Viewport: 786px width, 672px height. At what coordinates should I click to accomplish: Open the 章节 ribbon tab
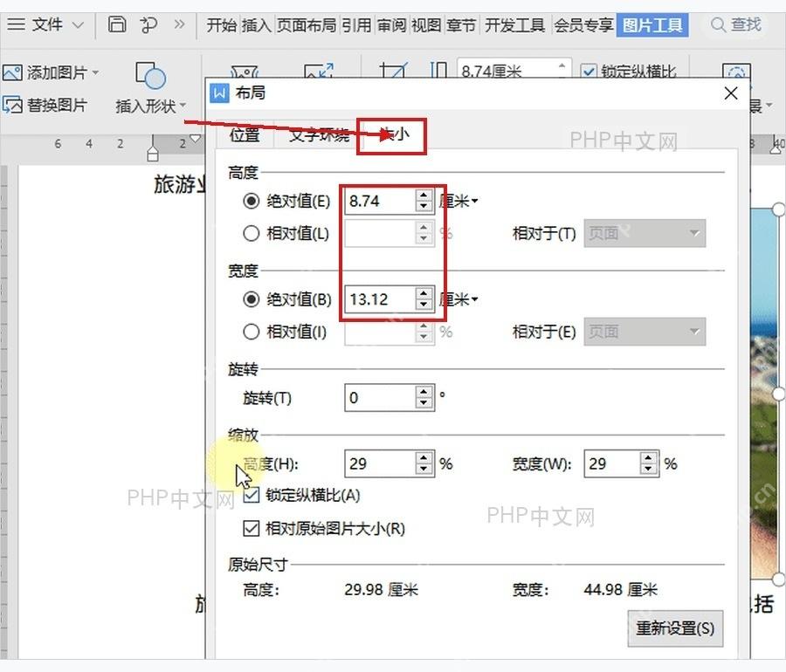click(x=460, y=24)
